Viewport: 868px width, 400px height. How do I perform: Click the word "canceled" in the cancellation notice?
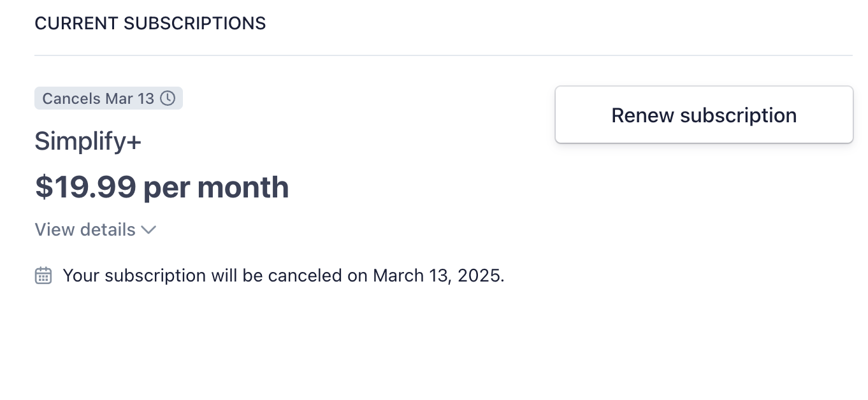tap(305, 276)
